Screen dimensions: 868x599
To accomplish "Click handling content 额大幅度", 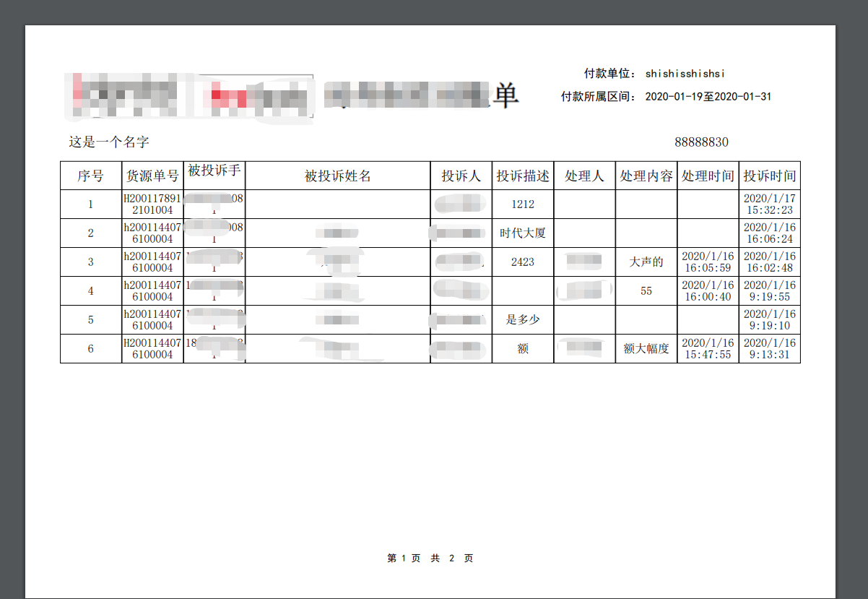I will pos(646,349).
